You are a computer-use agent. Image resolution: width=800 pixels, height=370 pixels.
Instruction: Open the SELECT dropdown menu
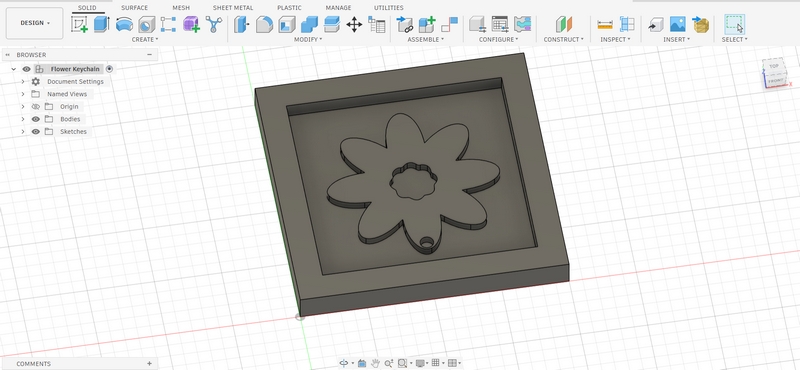tap(734, 39)
